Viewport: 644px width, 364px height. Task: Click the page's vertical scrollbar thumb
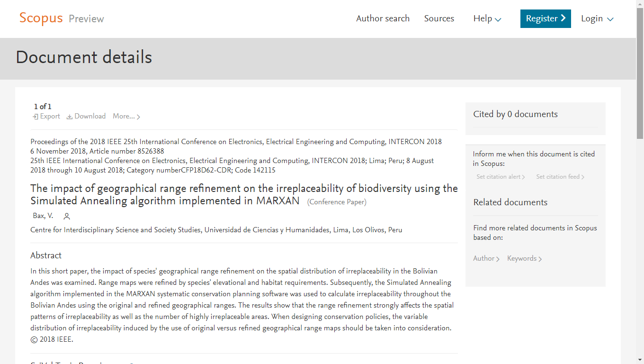point(640,73)
